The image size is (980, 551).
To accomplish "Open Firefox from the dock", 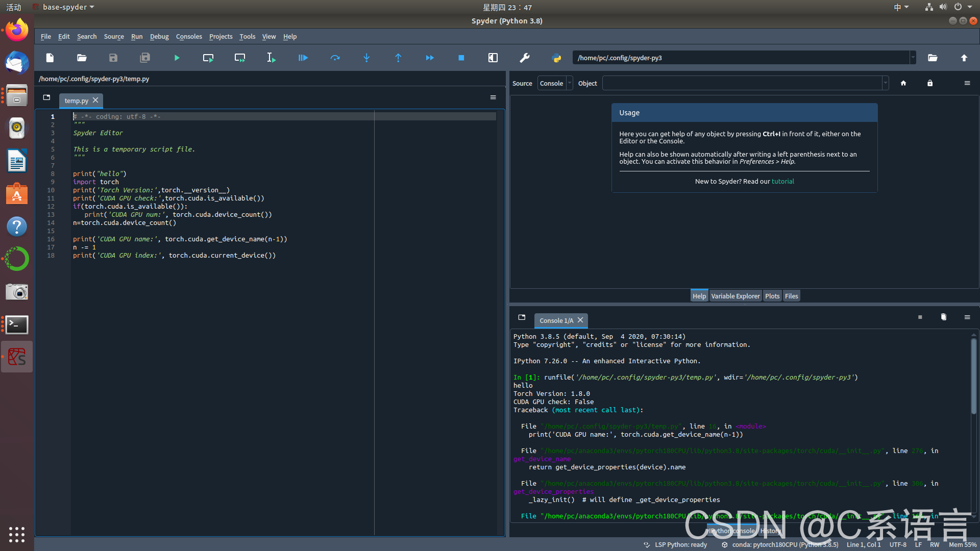I will (x=17, y=30).
